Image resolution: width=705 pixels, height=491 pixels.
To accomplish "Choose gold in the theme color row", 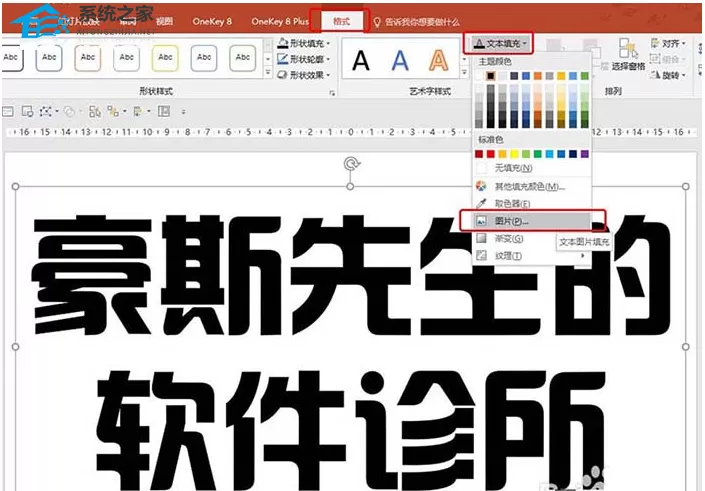I will click(x=561, y=76).
